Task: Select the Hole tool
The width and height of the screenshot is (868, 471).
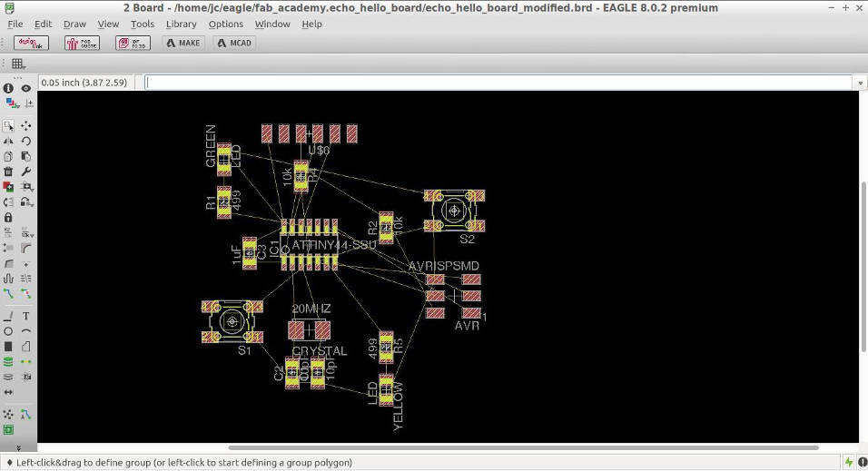Action: (x=8, y=377)
